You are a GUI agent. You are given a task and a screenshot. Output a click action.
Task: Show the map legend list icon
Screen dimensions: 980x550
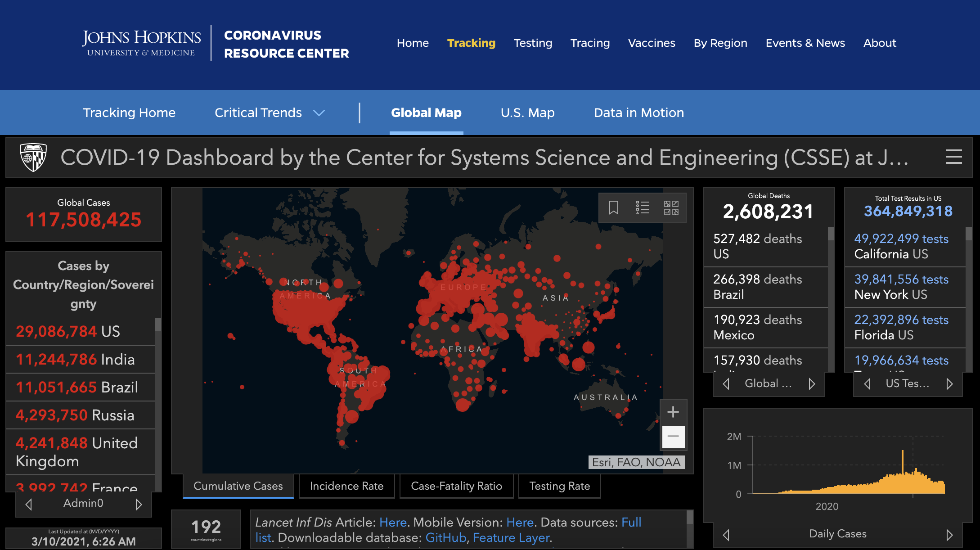click(643, 207)
